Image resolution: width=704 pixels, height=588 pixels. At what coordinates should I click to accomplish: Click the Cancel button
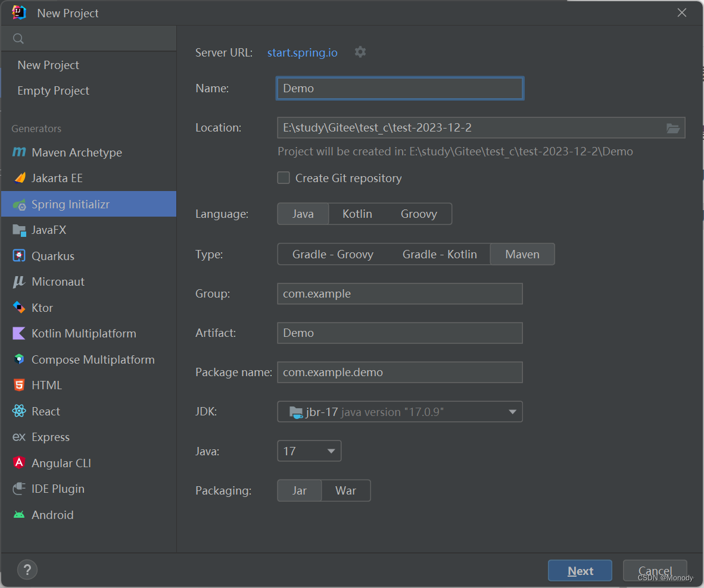pos(655,571)
